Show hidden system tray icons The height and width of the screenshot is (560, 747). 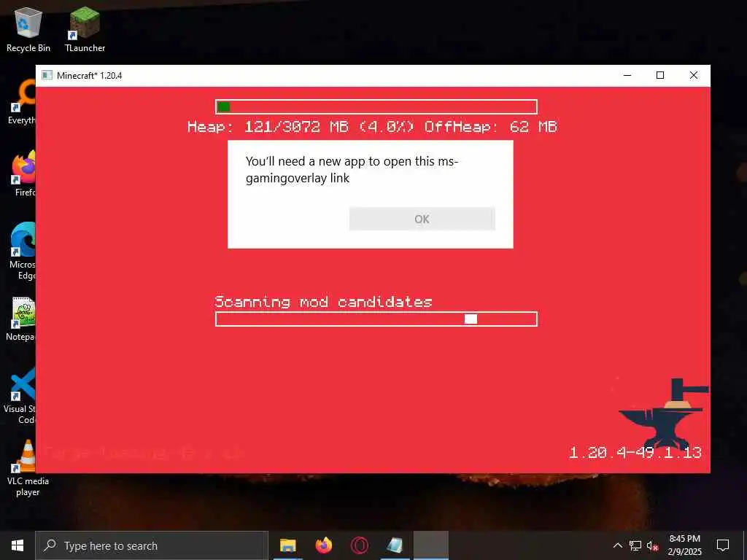click(617, 545)
